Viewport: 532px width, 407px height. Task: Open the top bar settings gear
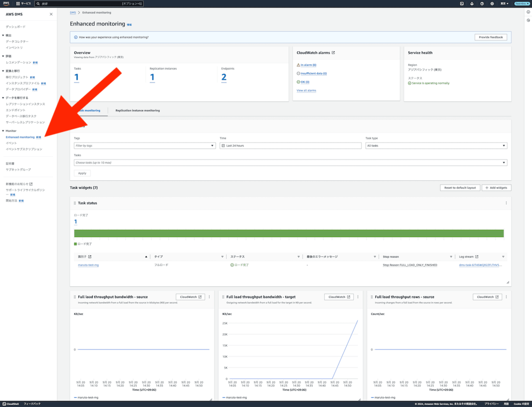pyautogui.click(x=492, y=3)
